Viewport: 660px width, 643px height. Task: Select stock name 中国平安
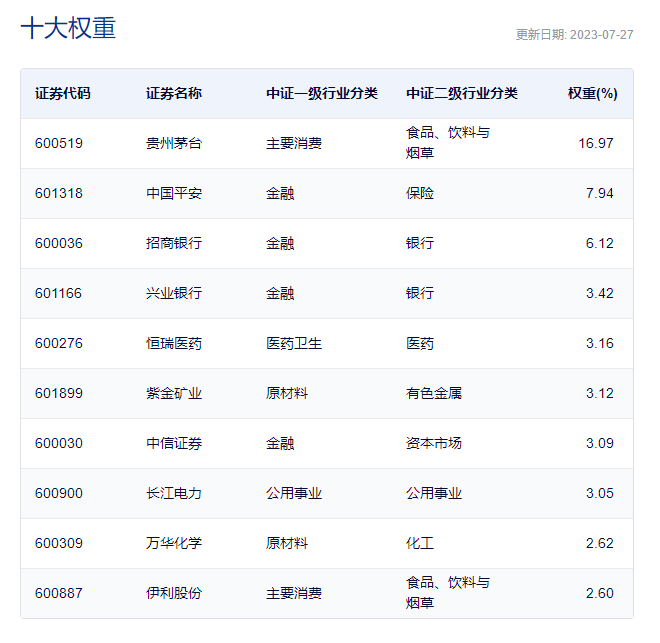point(174,194)
